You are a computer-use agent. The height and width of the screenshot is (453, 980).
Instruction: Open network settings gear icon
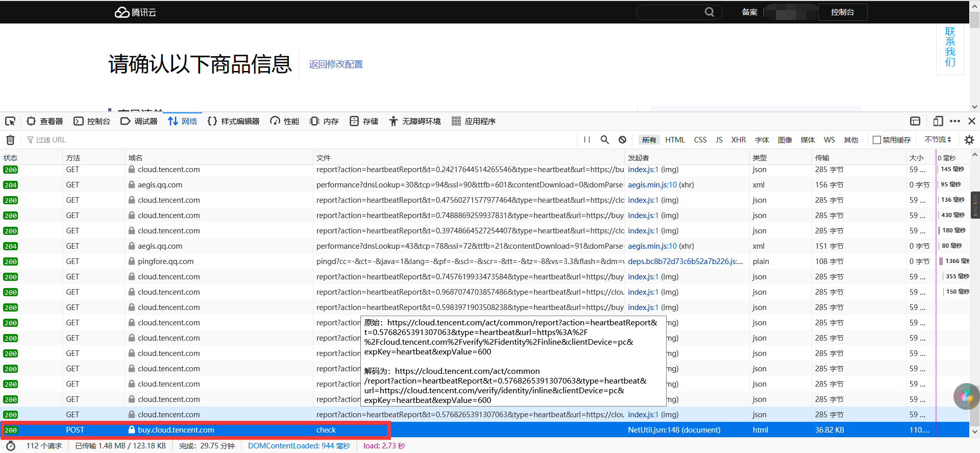[x=969, y=139]
